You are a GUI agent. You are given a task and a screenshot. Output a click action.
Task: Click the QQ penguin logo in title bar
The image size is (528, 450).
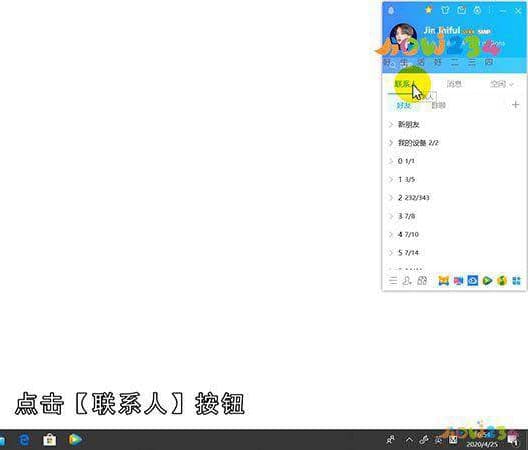coord(391,11)
